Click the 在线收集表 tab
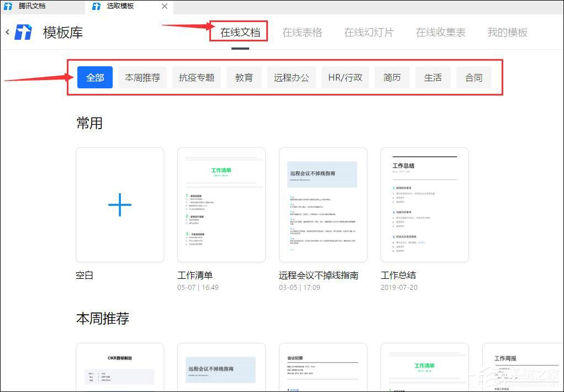 (x=440, y=33)
